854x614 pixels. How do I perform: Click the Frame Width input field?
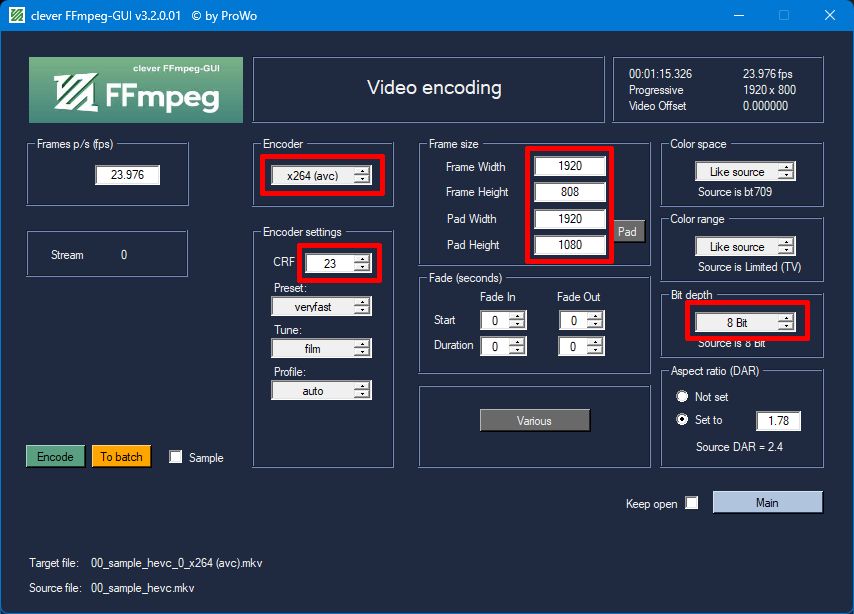[x=570, y=166]
